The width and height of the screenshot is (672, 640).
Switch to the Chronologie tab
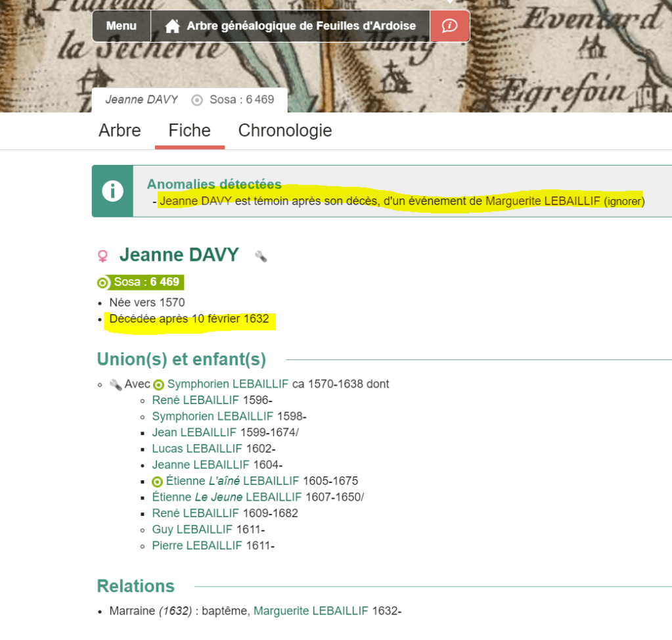point(285,131)
